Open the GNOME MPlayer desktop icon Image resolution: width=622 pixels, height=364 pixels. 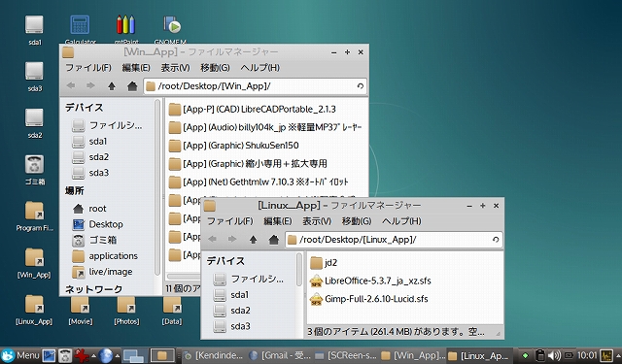172,25
